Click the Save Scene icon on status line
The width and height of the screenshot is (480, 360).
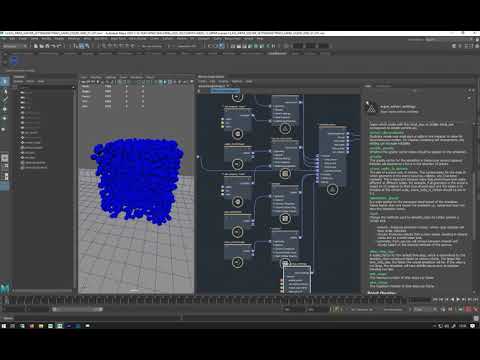tap(47, 46)
